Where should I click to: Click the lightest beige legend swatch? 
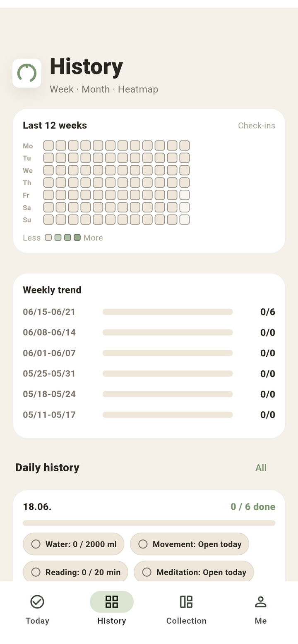(48, 238)
